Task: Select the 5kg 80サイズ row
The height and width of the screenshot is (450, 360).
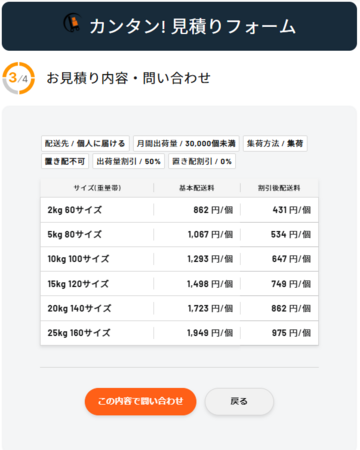Action: [x=179, y=235]
